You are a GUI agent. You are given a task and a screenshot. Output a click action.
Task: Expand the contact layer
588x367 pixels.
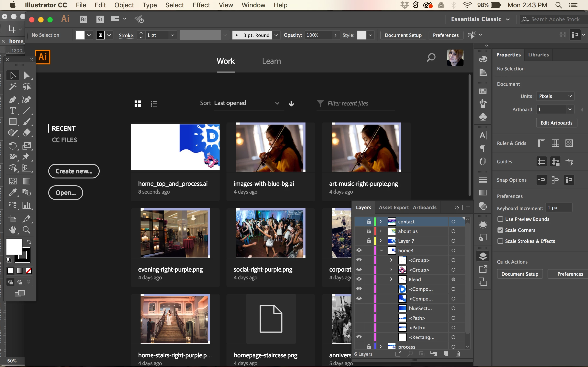tap(381, 221)
